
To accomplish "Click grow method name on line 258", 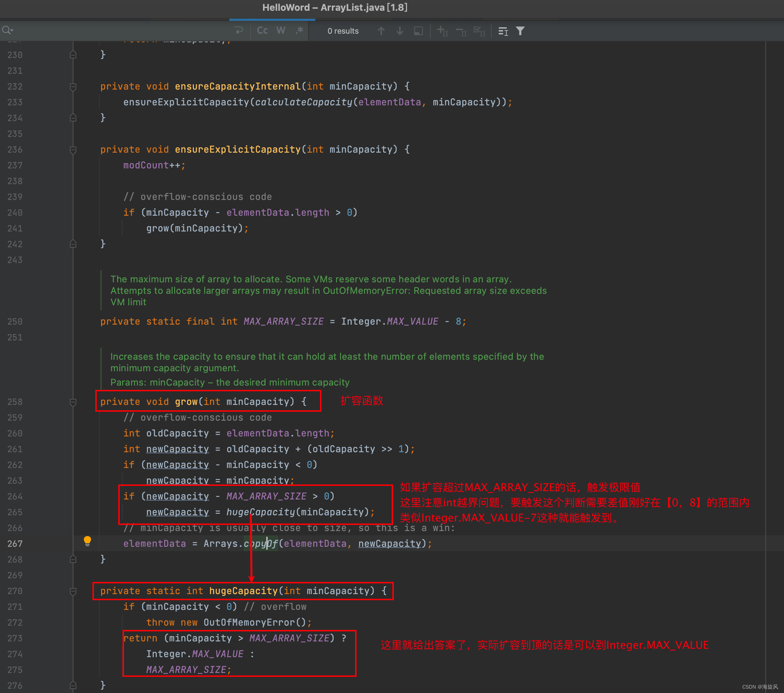I will tap(186, 402).
